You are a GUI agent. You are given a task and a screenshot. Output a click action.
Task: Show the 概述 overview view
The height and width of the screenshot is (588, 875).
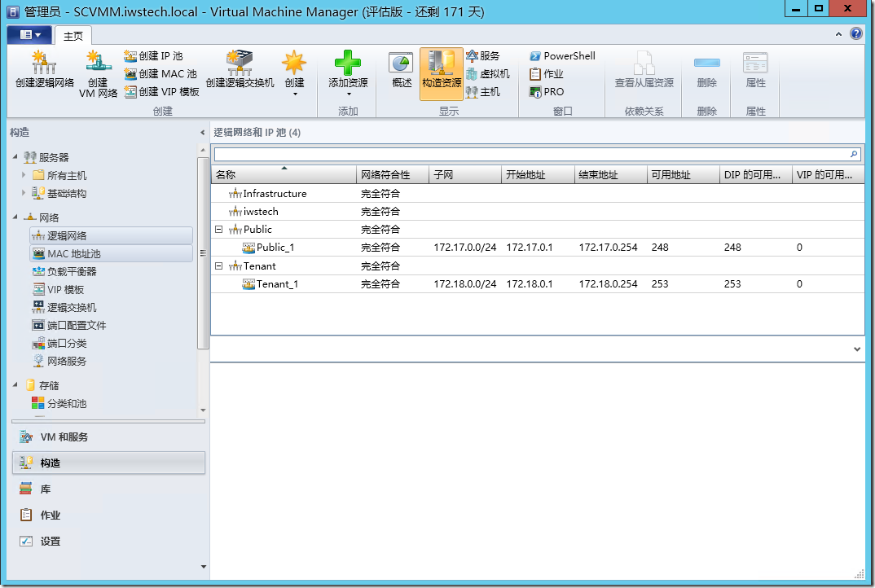pos(401,70)
